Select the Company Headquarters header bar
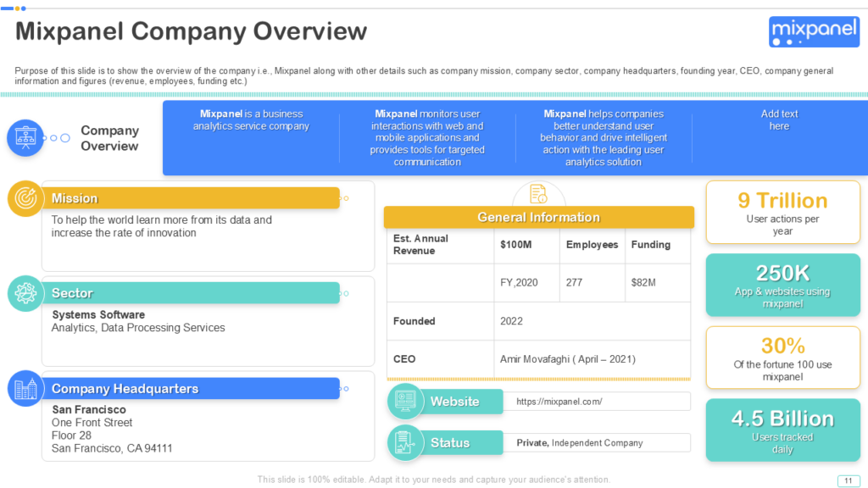 (192, 388)
